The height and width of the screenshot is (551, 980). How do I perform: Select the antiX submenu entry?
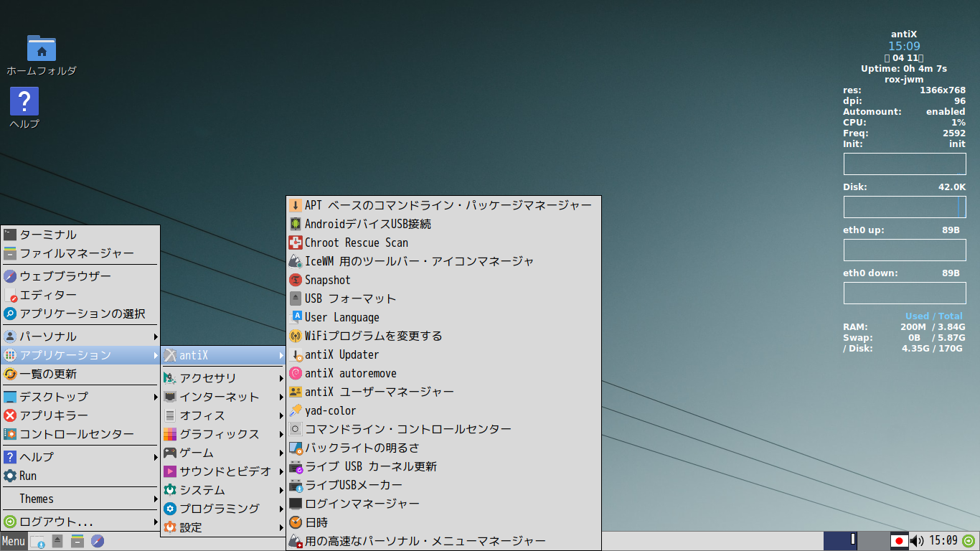(x=223, y=355)
